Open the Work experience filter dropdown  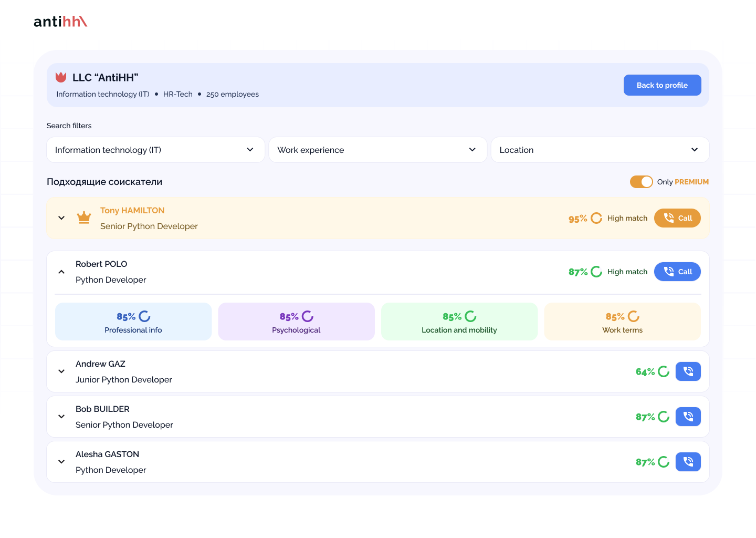[x=378, y=150]
